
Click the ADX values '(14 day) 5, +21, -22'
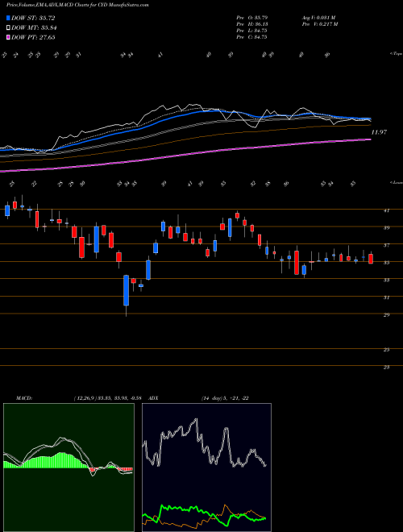coord(225,397)
